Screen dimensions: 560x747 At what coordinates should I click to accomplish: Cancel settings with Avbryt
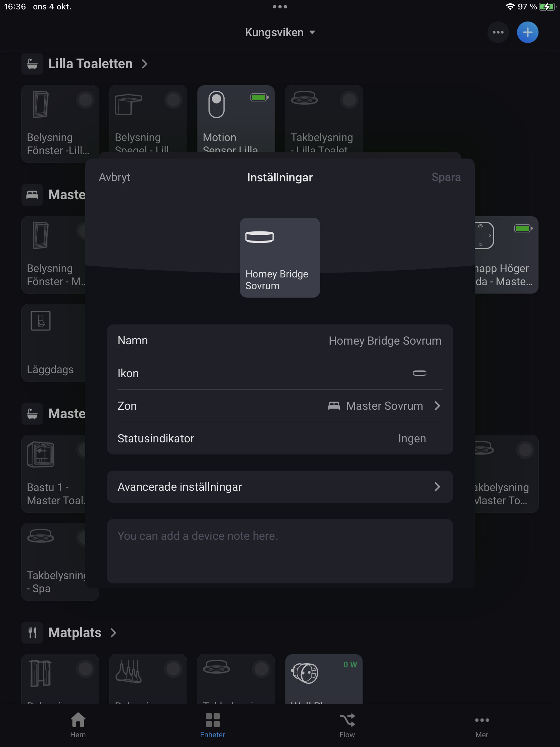pyautogui.click(x=114, y=177)
